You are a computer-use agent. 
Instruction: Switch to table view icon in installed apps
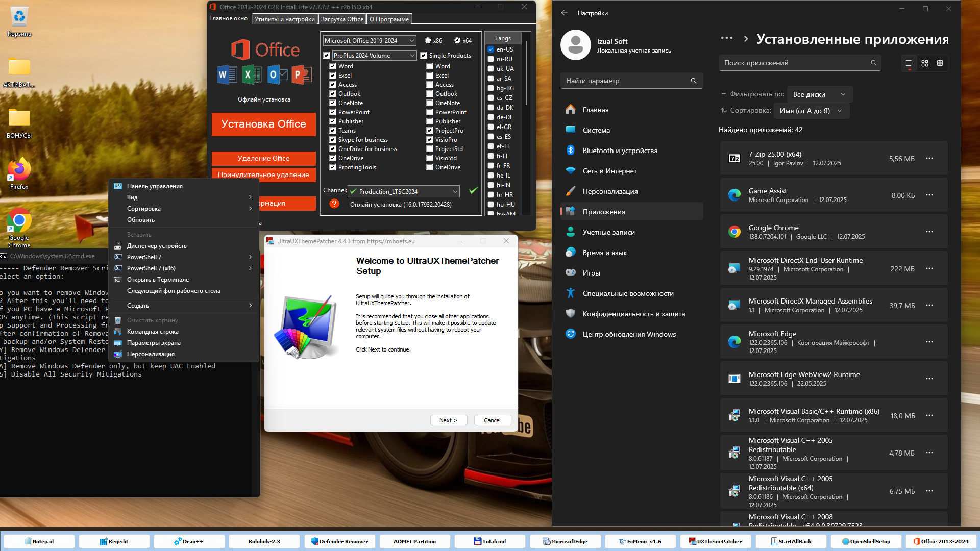tap(940, 63)
